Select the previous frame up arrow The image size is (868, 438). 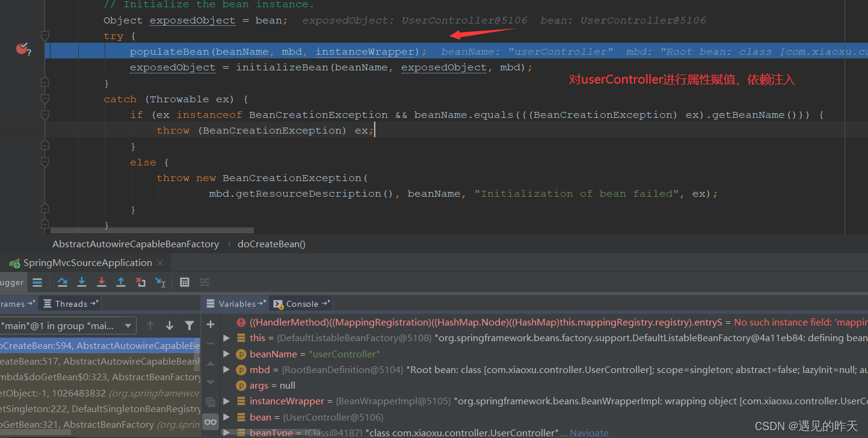pyautogui.click(x=150, y=325)
